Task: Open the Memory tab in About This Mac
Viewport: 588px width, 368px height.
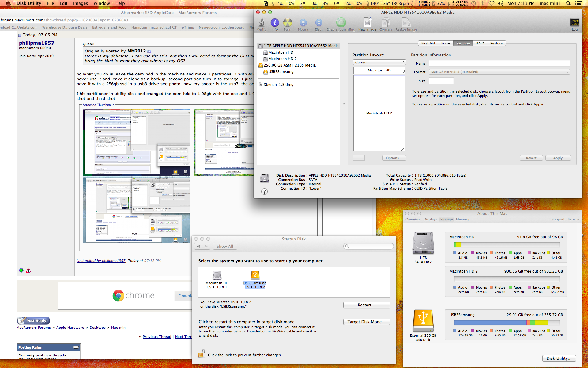Action: point(462,219)
